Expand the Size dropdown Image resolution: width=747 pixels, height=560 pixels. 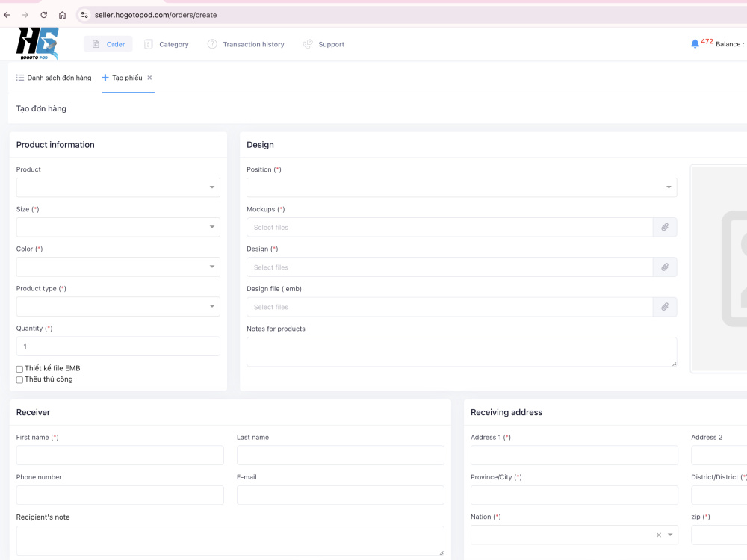(x=118, y=227)
